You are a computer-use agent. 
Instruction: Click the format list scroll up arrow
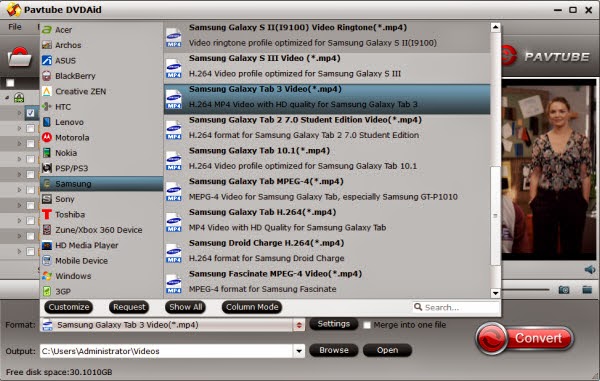pyautogui.click(x=496, y=27)
